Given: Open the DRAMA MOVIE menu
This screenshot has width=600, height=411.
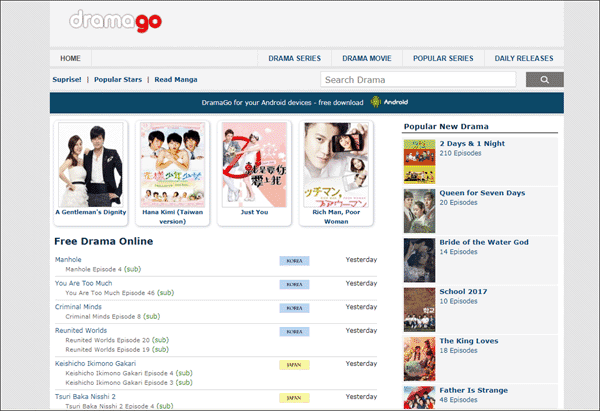Looking at the screenshot, I should click(x=367, y=59).
